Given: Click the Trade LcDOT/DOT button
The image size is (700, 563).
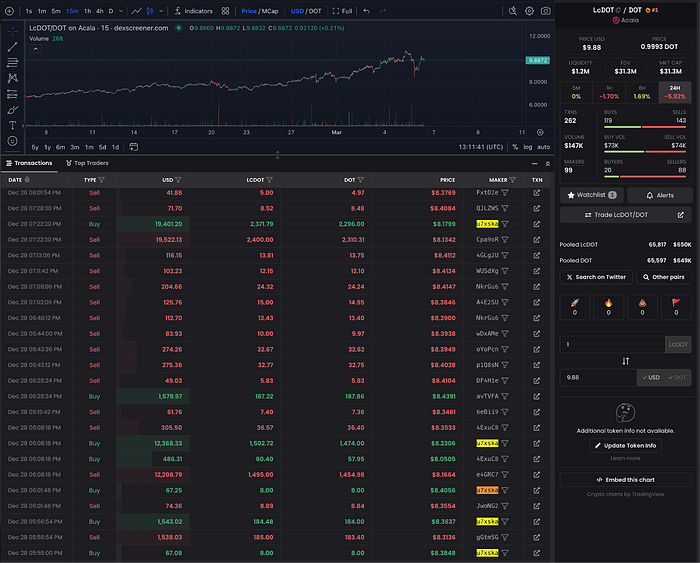Looking at the screenshot, I should tap(616, 215).
